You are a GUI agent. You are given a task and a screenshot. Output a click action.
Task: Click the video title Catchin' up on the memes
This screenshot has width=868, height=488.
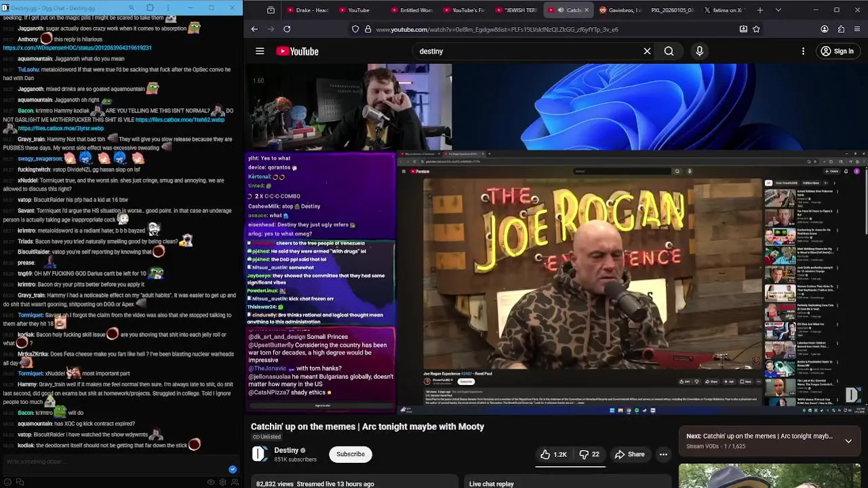[x=368, y=426]
